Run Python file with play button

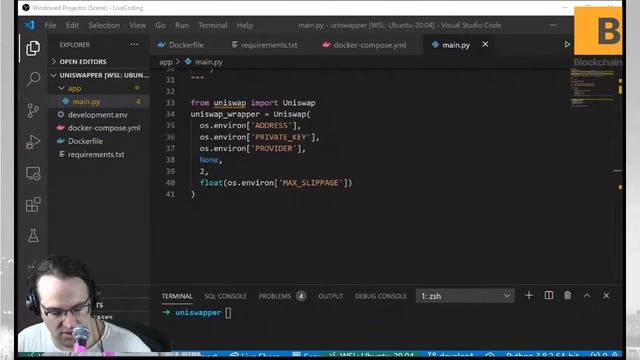pyautogui.click(x=567, y=44)
